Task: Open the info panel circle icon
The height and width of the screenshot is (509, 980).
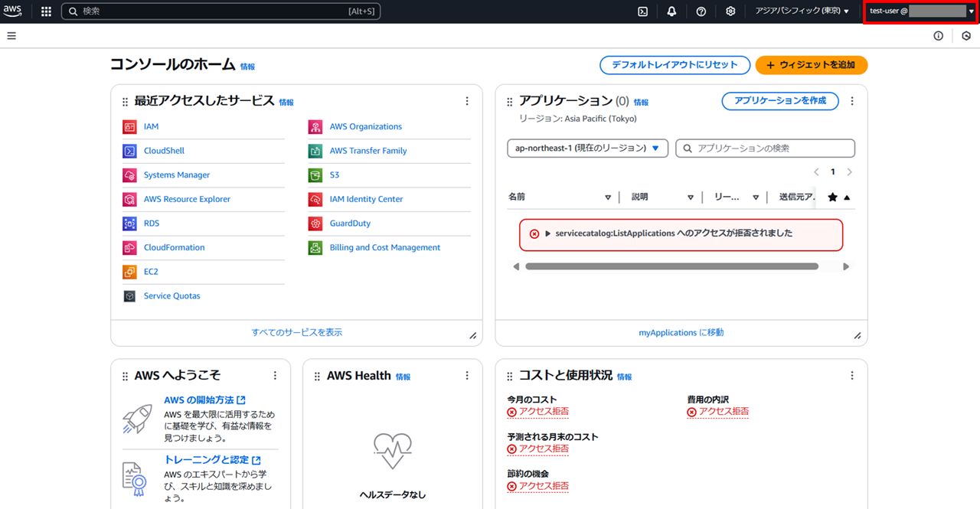Action: [x=939, y=36]
